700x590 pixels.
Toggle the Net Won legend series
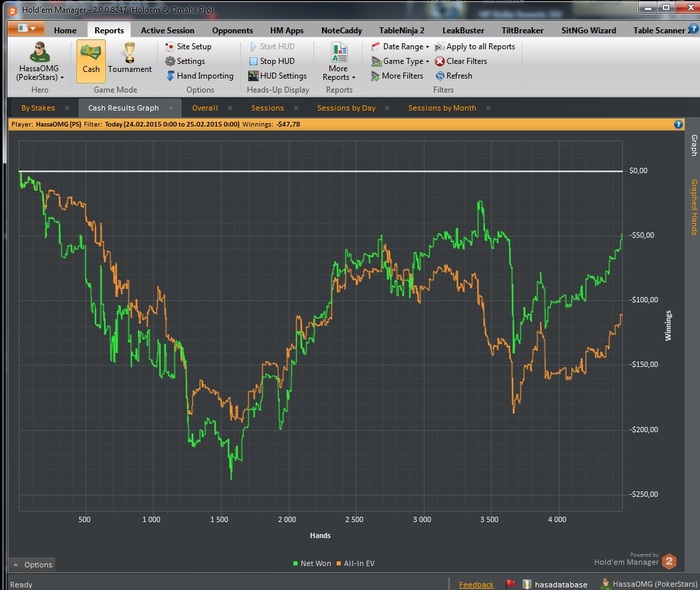[x=312, y=564]
